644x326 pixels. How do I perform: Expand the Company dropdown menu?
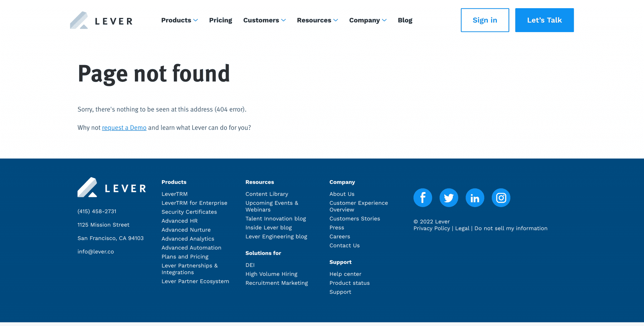pyautogui.click(x=368, y=20)
